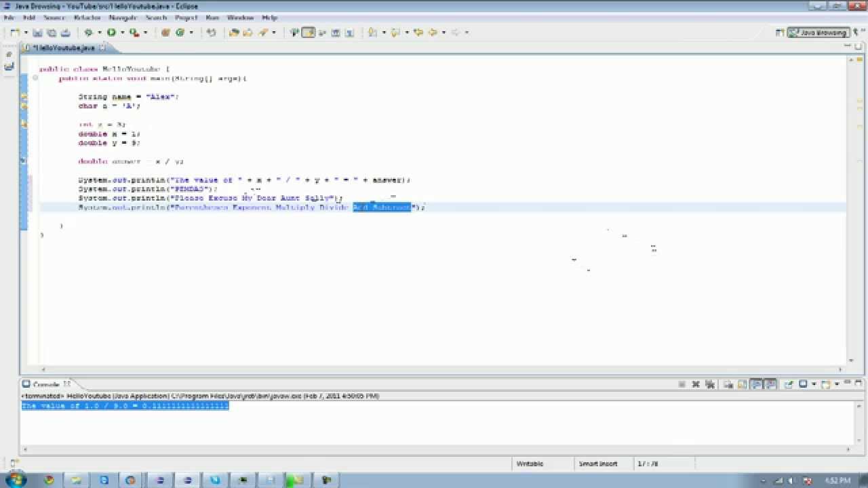Click the Save toolbar icon
The height and width of the screenshot is (488, 868).
38,33
